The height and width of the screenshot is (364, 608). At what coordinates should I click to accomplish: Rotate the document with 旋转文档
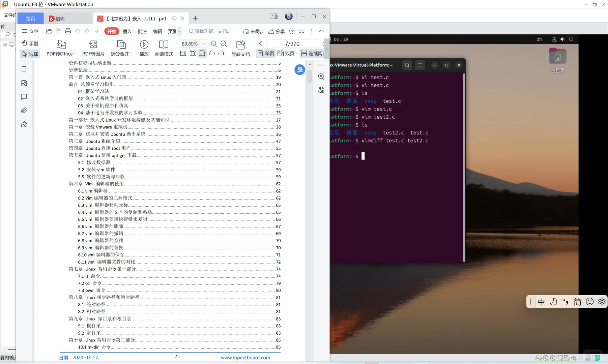click(x=240, y=48)
